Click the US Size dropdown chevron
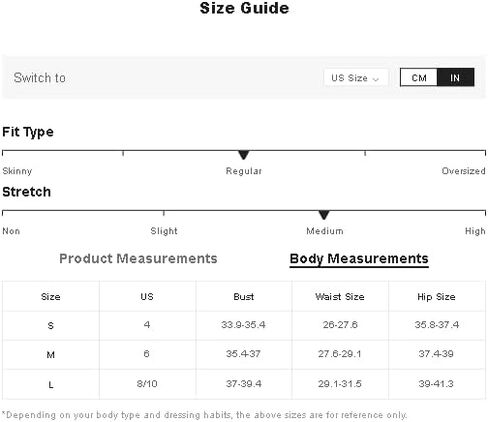Image resolution: width=488 pixels, height=422 pixels. click(376, 79)
